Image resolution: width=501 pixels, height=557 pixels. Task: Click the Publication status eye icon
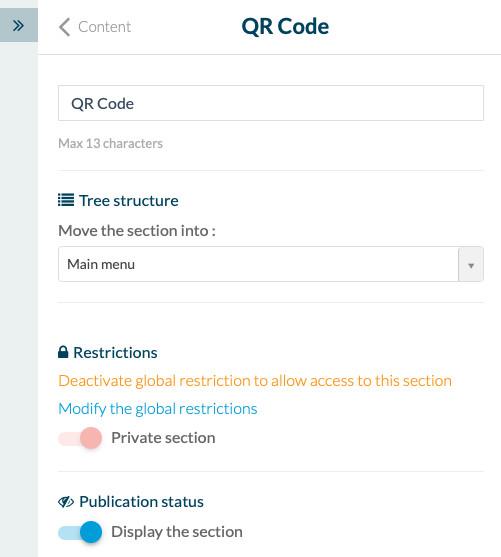[x=66, y=502]
